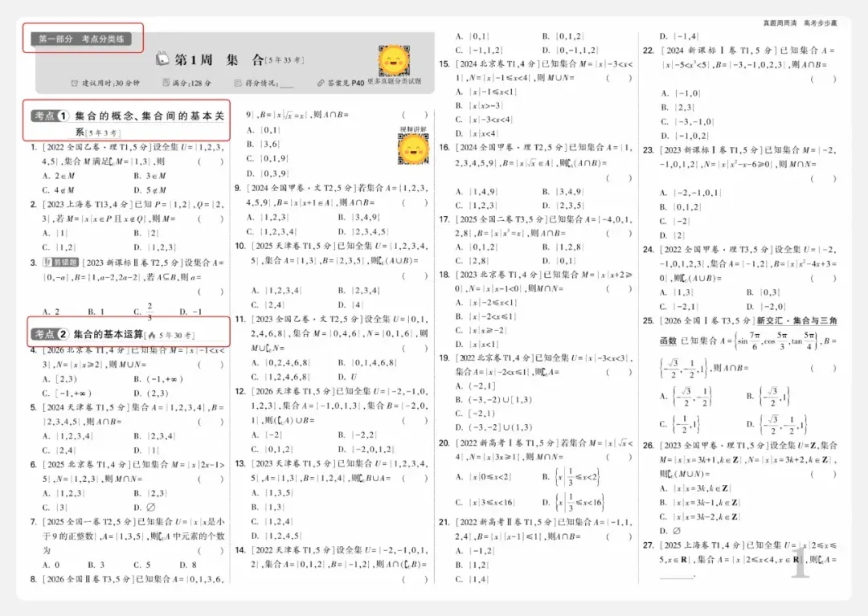
Task: Select option "D. ∅" of question 26
Action: point(669,530)
